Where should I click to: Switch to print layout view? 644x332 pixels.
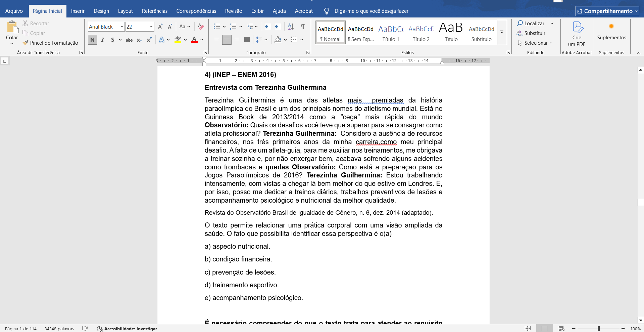tap(544, 328)
